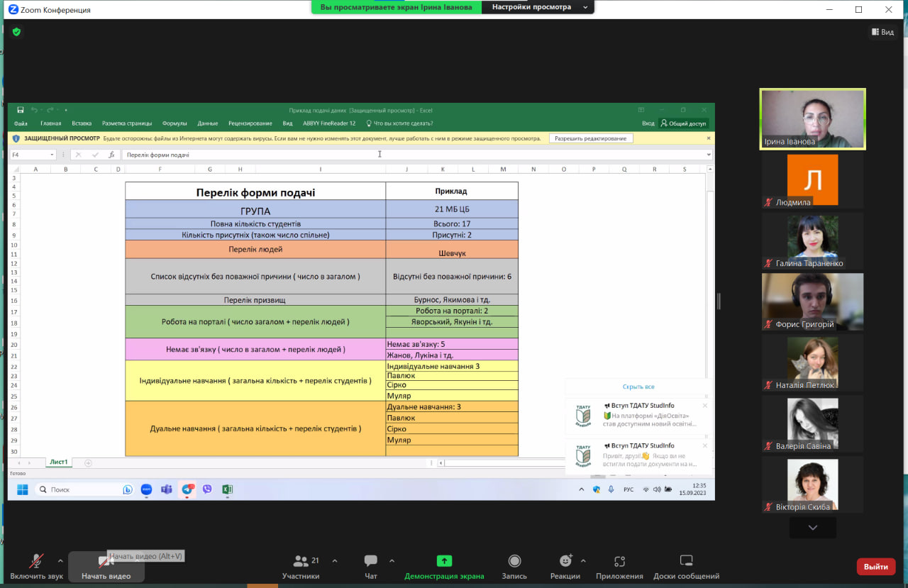Open the Приложения apps icon
This screenshot has height=588, width=908.
619,562
